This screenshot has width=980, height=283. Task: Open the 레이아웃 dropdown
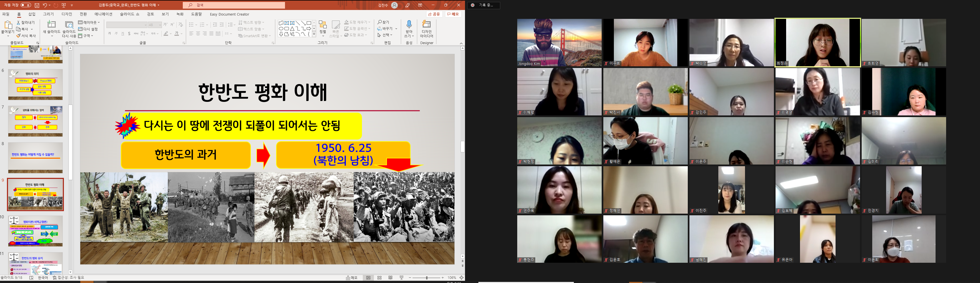(89, 22)
